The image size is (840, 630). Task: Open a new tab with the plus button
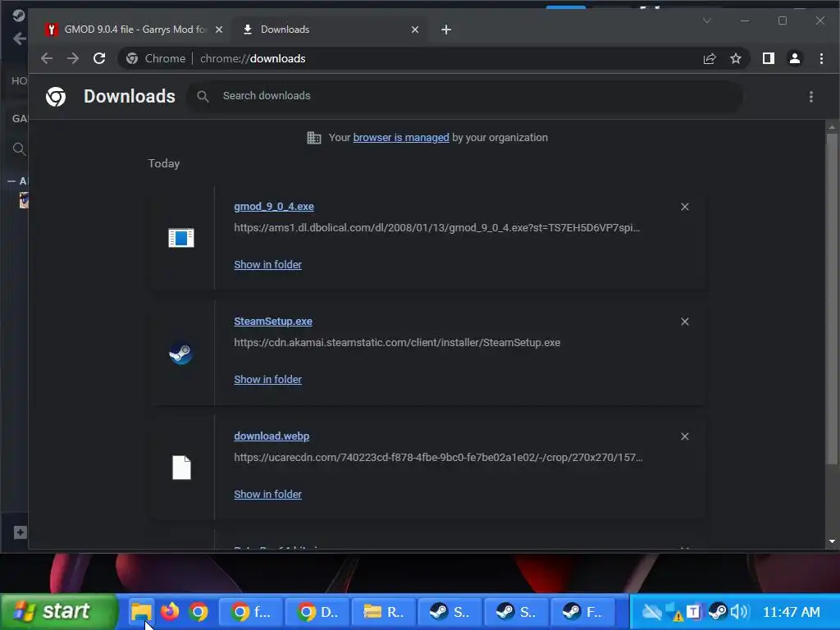click(x=446, y=30)
